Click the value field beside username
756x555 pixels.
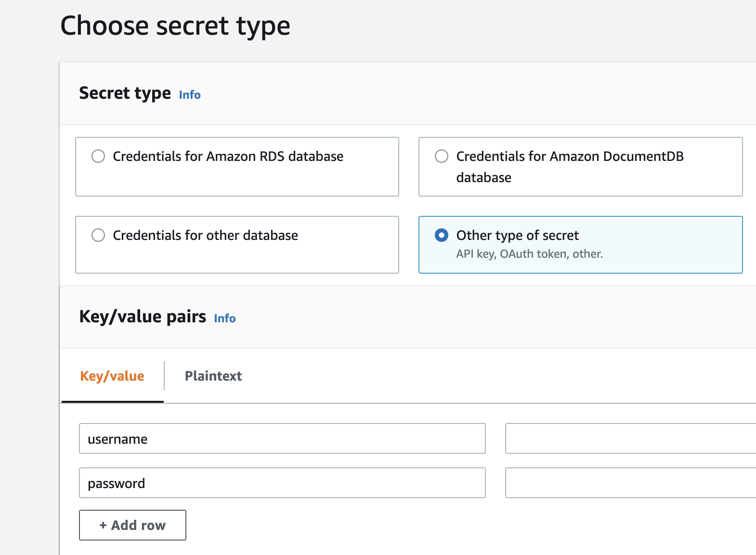point(630,438)
